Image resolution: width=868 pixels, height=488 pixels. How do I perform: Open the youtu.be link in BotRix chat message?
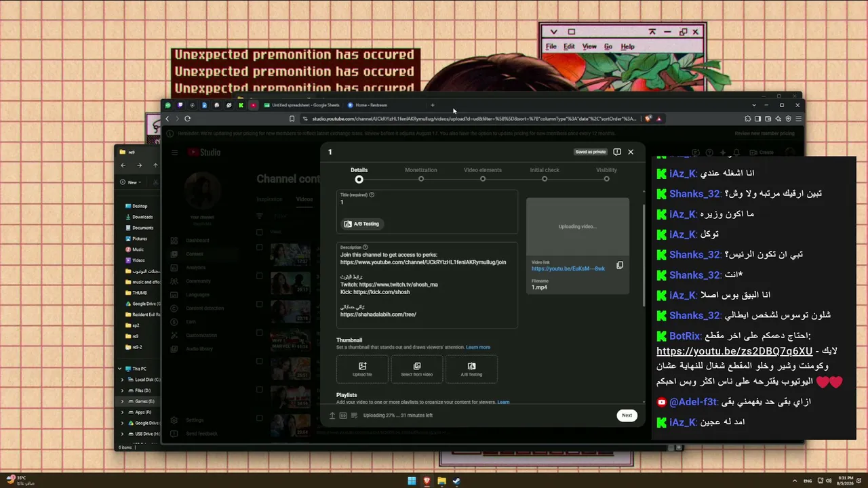[x=734, y=351]
